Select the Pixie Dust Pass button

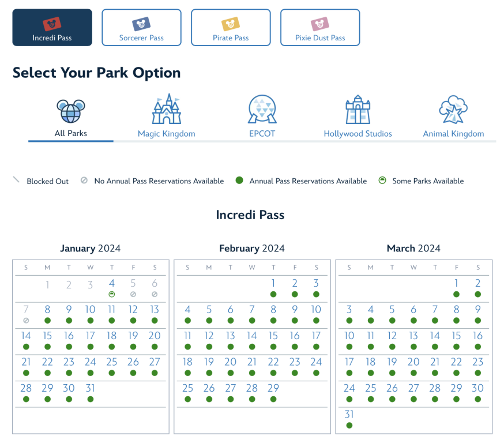point(320,27)
